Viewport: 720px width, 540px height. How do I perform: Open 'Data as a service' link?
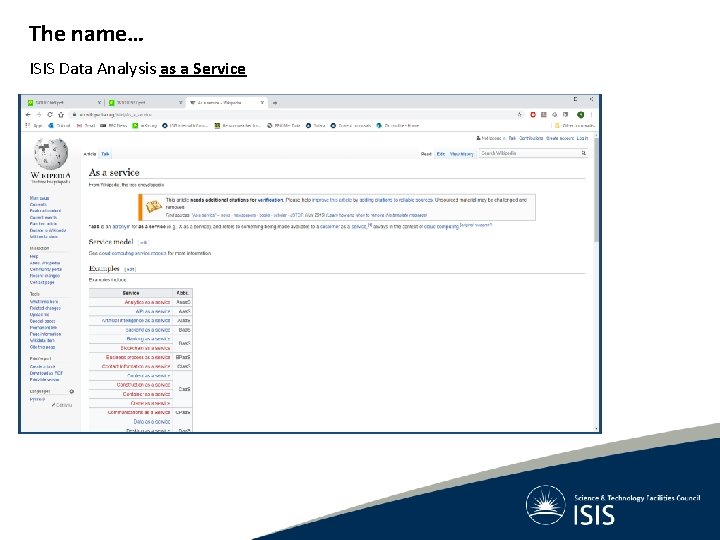click(152, 422)
